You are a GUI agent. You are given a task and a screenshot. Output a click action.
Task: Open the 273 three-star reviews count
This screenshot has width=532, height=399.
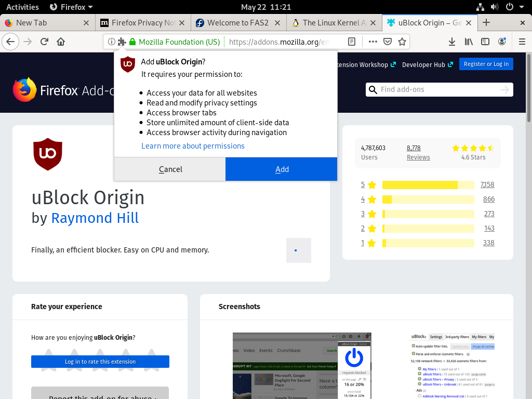[489, 214]
